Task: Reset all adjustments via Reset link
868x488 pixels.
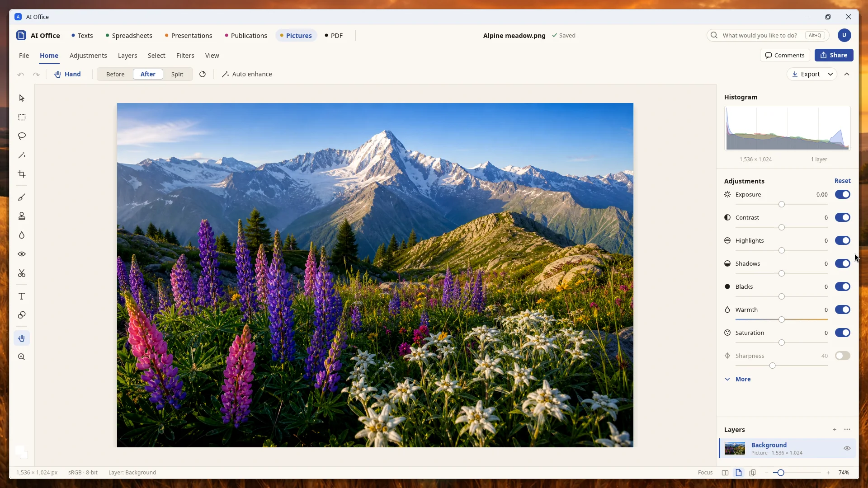Action: (842, 181)
